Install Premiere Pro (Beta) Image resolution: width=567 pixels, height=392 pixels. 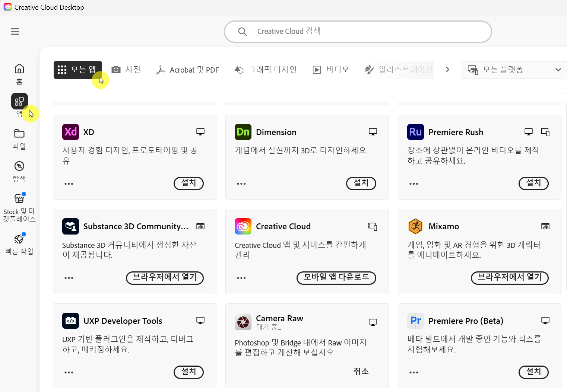(x=533, y=372)
